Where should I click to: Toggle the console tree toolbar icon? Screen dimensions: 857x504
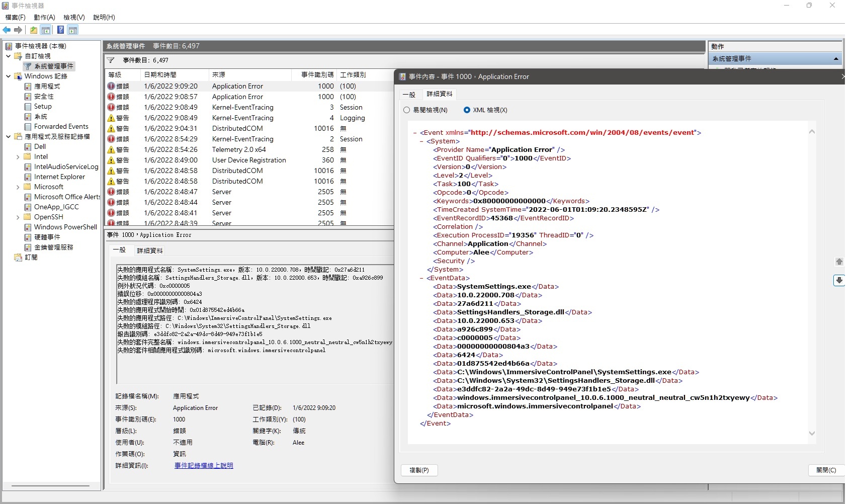click(46, 30)
